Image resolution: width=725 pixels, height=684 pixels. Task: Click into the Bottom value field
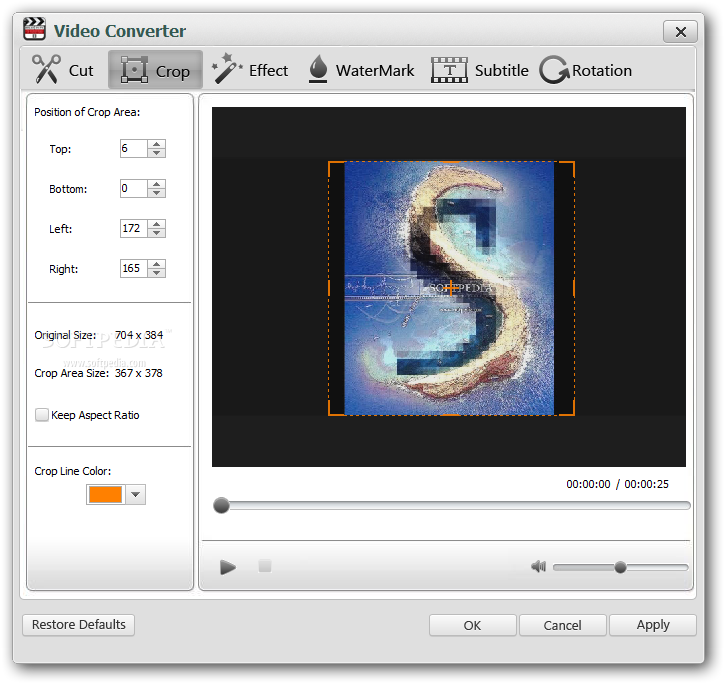[x=134, y=188]
